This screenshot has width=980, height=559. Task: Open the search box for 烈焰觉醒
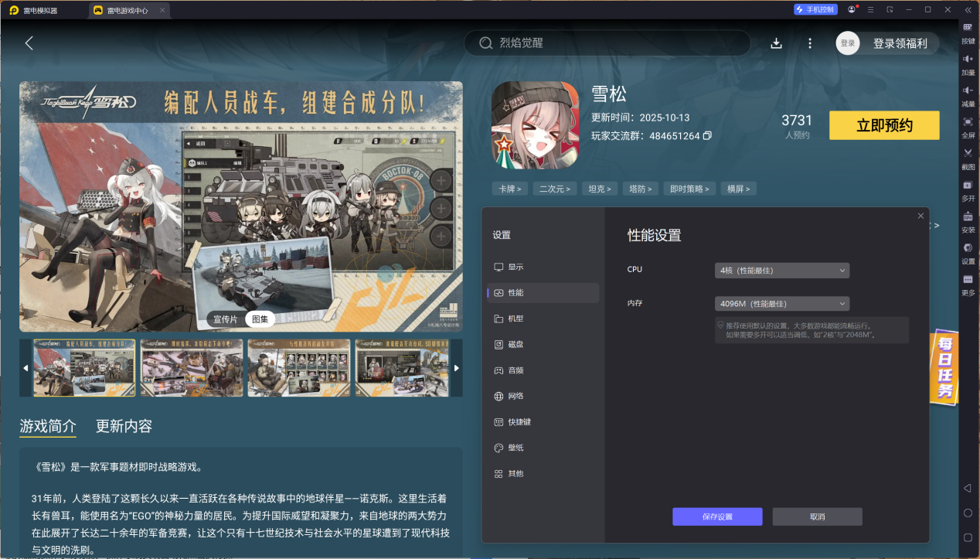[x=607, y=43]
